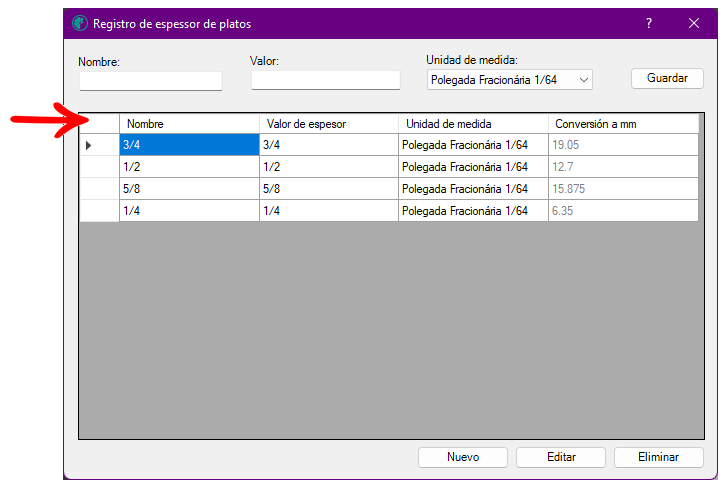This screenshot has width=726, height=487.
Task: Click the unit cell in the 1/4 row
Action: click(473, 211)
